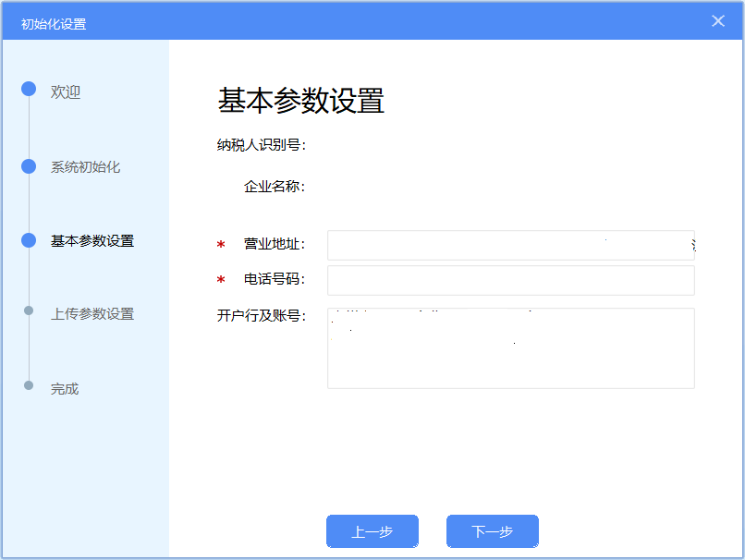Click the 上一步 button
The width and height of the screenshot is (745, 560).
(372, 531)
